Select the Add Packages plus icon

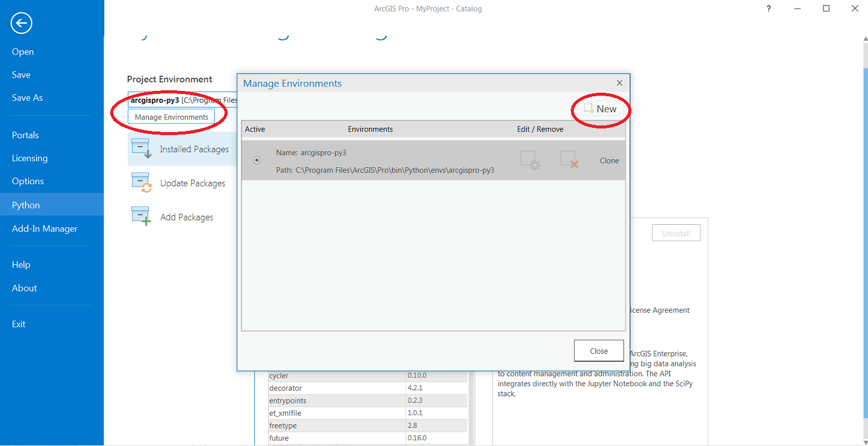click(141, 216)
